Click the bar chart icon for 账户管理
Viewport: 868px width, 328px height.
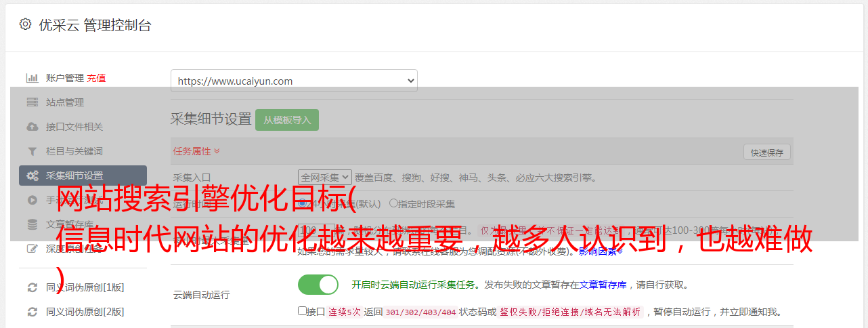point(32,78)
